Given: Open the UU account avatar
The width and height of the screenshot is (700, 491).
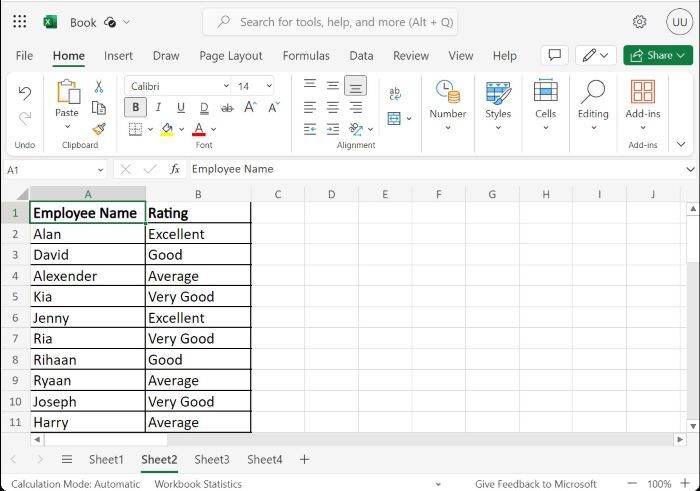Looking at the screenshot, I should 679,22.
